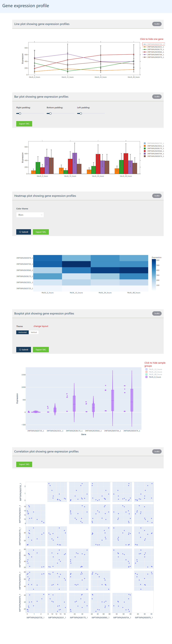Toggle IMPTAPA2N49704_1 in line plot legend
Viewport: 172px width, 644px height.
pyautogui.click(x=153, y=54)
